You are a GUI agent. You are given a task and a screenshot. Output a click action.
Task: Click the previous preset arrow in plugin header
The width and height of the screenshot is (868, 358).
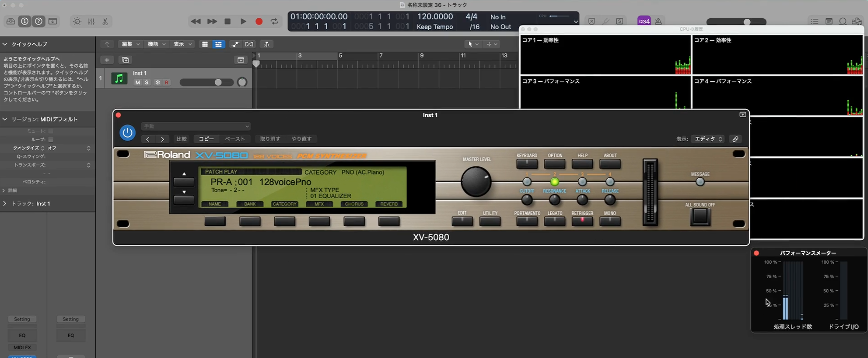(148, 139)
